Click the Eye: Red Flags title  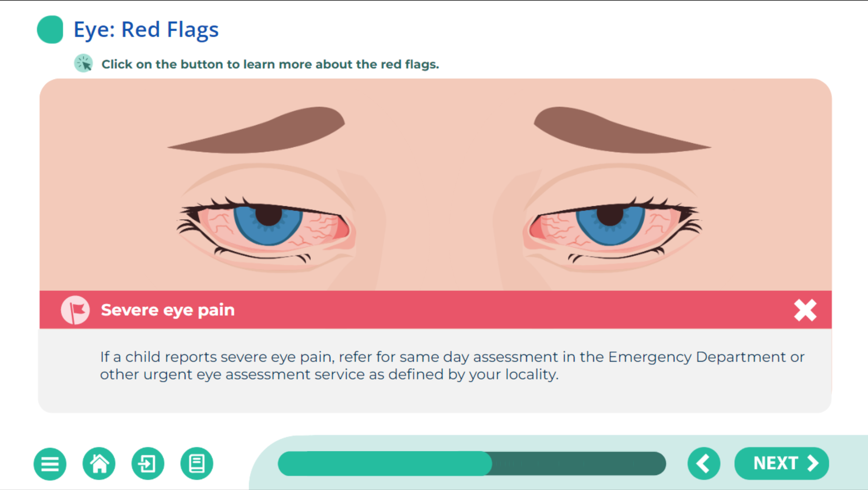click(x=146, y=30)
